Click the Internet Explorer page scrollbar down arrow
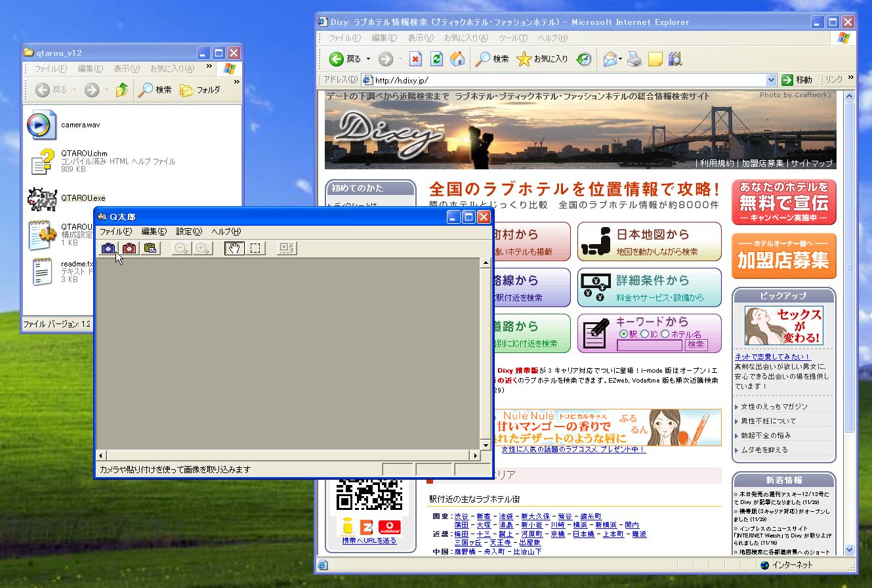872x588 pixels. point(850,549)
